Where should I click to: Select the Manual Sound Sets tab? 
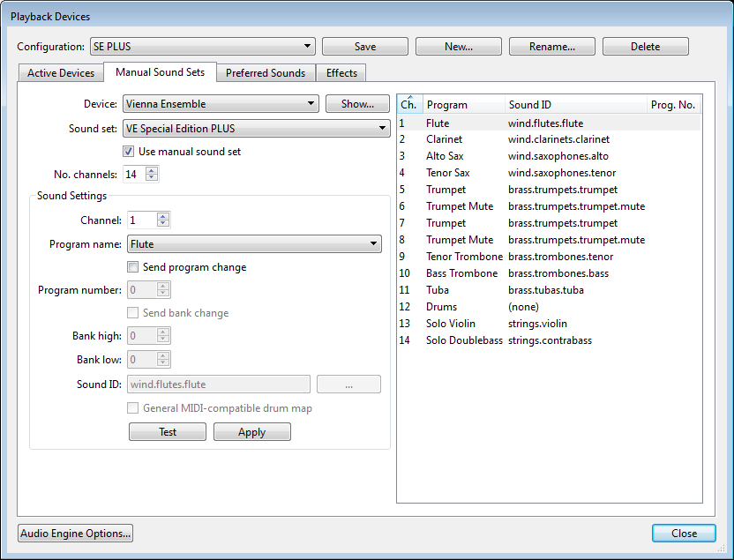(160, 72)
